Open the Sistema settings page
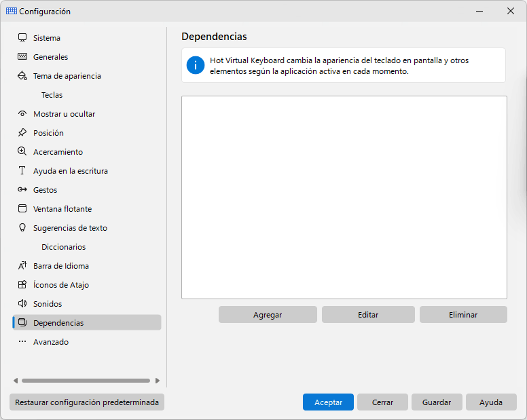Screen dimensions: 527x420 (x=87, y=37)
